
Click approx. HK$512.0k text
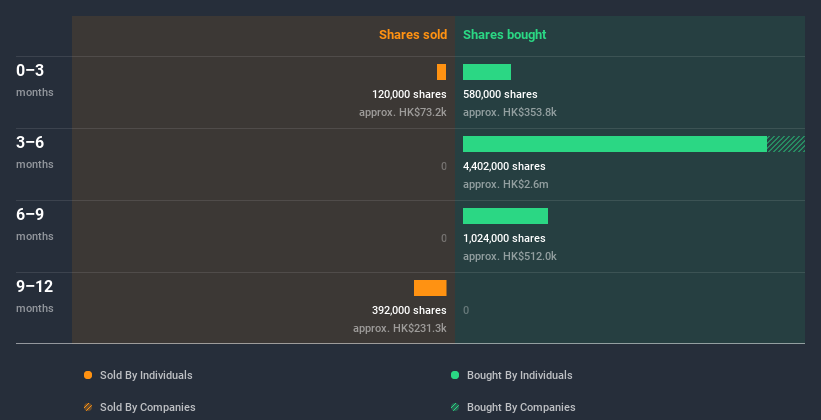point(510,257)
